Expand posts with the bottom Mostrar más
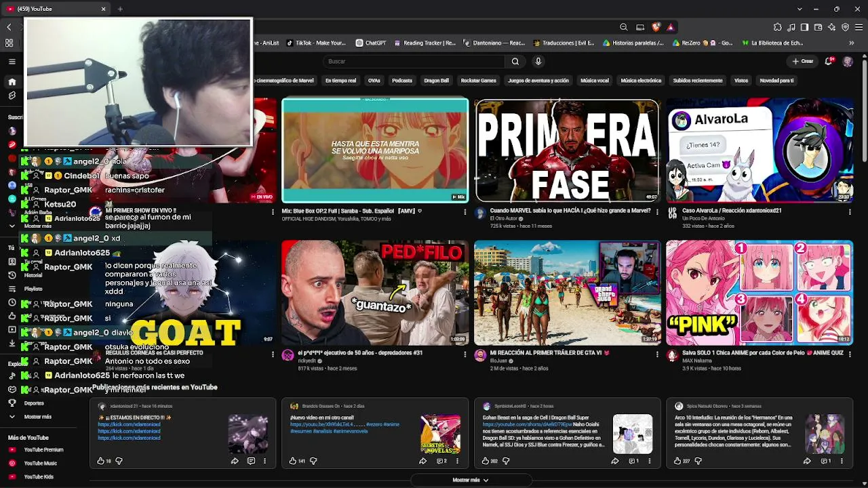 tap(471, 480)
